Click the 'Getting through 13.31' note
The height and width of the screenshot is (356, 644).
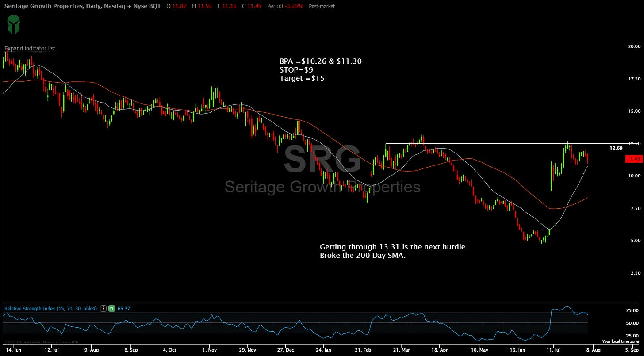[x=394, y=247]
